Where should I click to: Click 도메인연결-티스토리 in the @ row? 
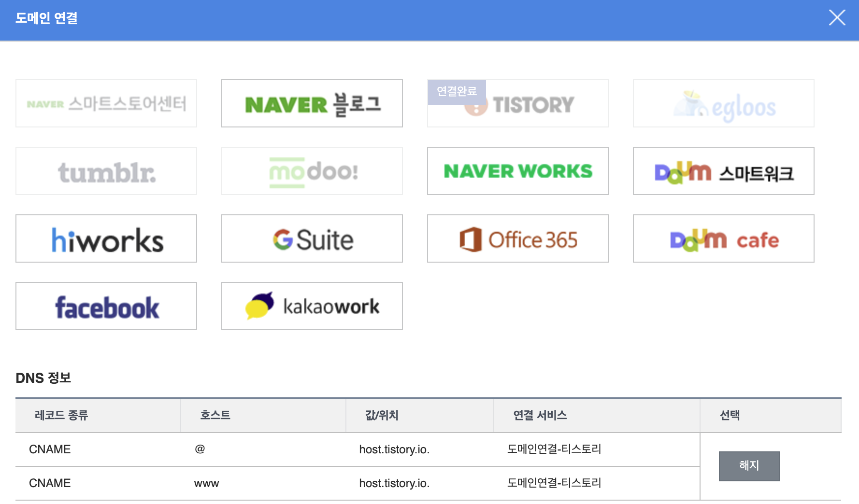554,449
